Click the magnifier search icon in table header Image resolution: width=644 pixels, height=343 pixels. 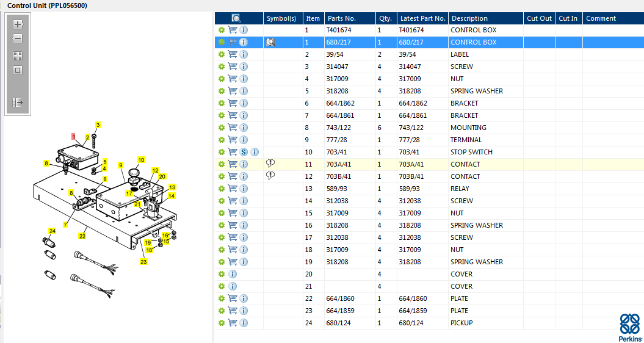(237, 18)
